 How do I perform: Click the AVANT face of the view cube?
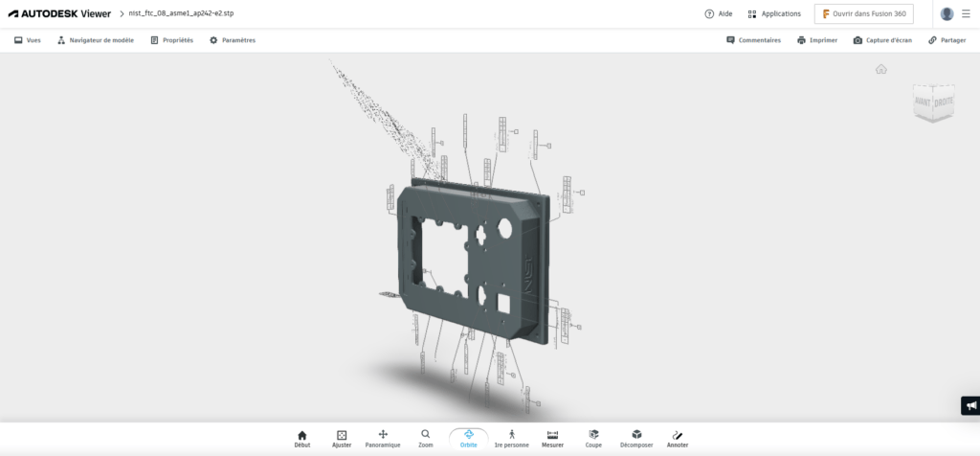pos(923,102)
